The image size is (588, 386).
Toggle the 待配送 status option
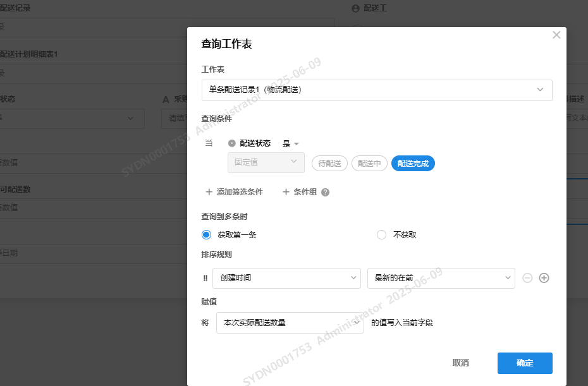coord(329,164)
